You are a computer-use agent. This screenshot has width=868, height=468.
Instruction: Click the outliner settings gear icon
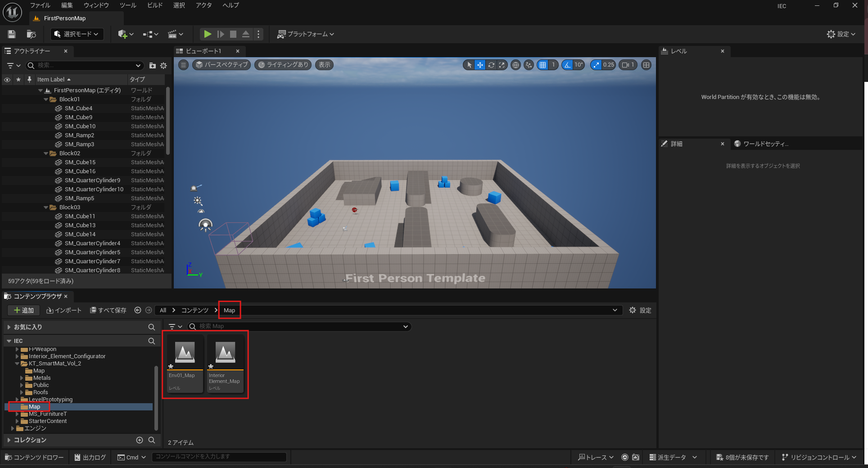[x=163, y=66]
